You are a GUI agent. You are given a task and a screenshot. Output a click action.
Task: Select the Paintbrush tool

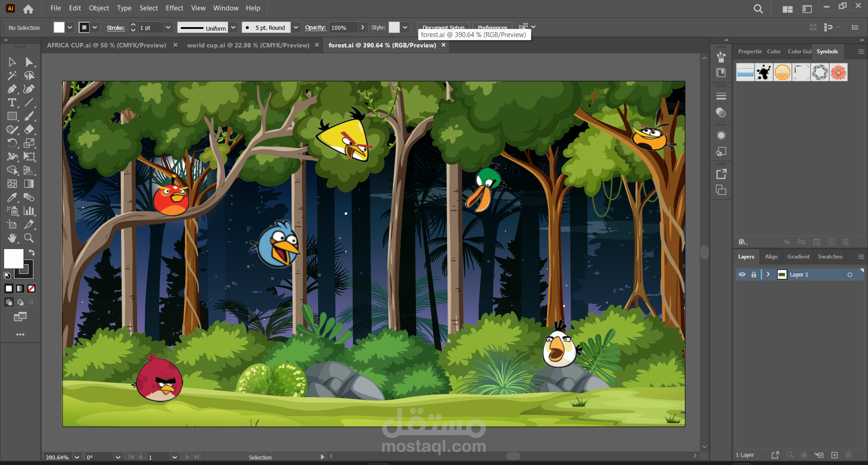(x=29, y=116)
